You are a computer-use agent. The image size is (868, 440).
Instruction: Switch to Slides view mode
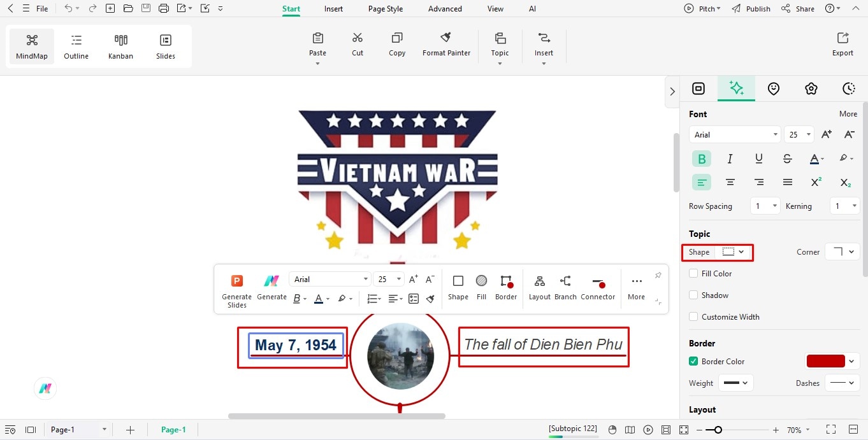tap(166, 46)
